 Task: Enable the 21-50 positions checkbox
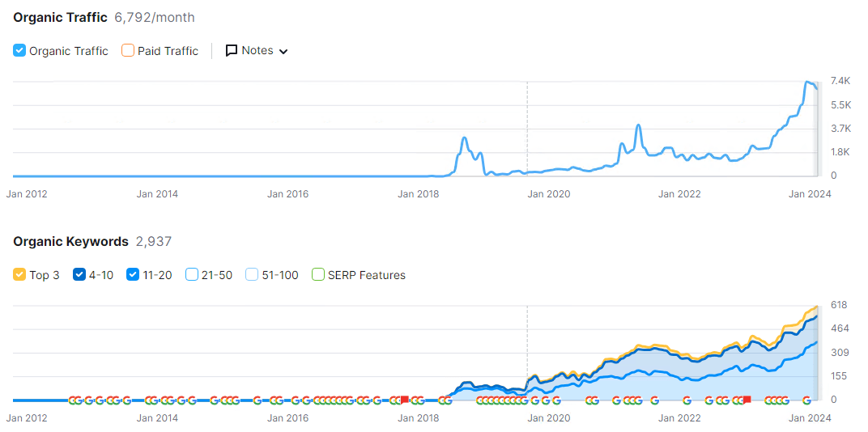(192, 275)
